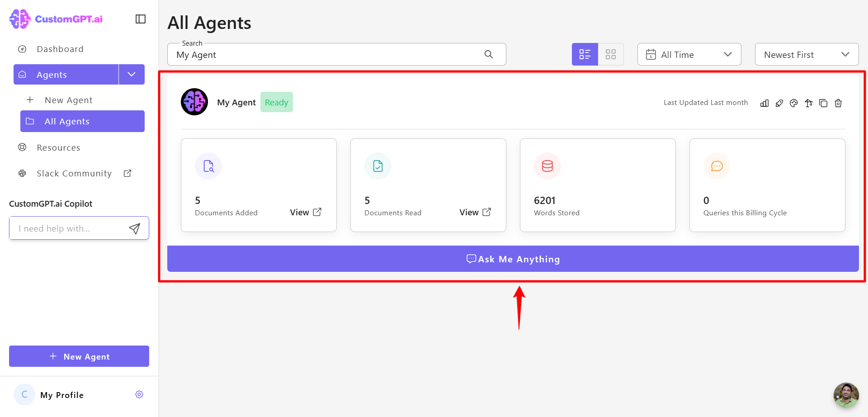
Task: Click the Last Updated Last month text
Action: (x=706, y=103)
